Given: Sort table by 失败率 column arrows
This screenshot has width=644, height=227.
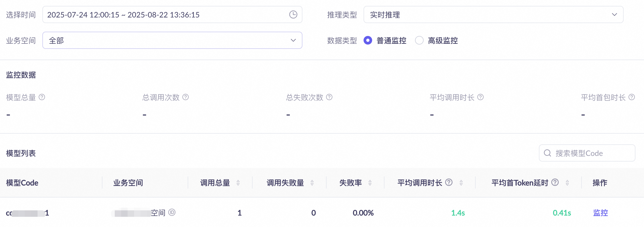Looking at the screenshot, I should coord(370,183).
